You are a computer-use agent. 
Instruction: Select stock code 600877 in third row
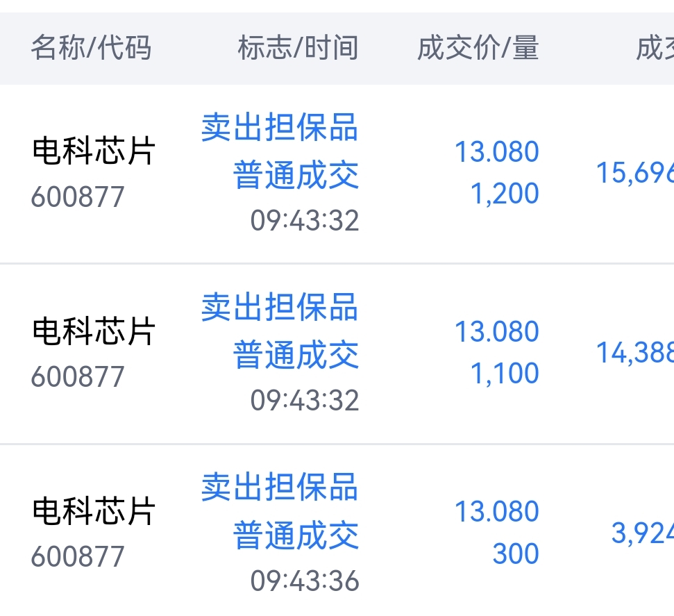pyautogui.click(x=78, y=556)
